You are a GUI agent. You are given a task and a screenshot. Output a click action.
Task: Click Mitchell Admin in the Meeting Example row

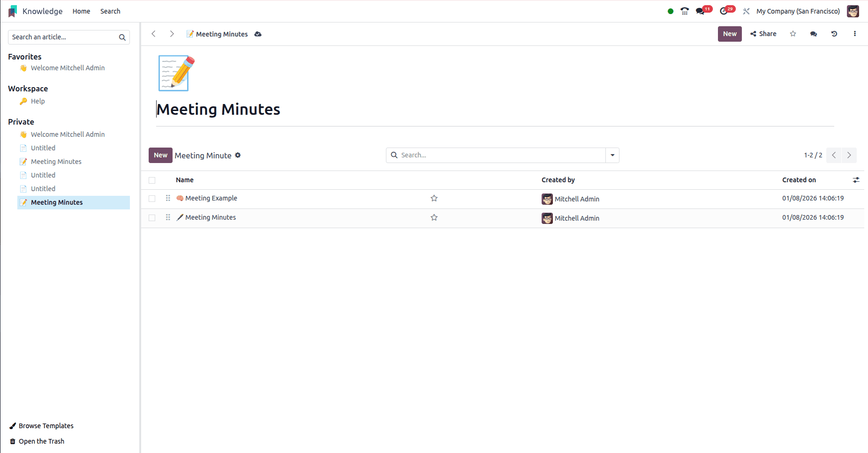(x=577, y=199)
